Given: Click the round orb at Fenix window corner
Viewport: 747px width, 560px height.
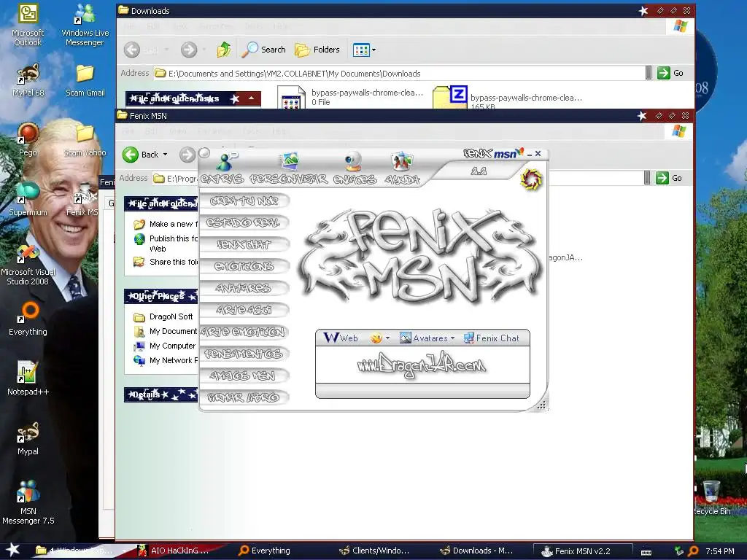Looking at the screenshot, I should 204,153.
